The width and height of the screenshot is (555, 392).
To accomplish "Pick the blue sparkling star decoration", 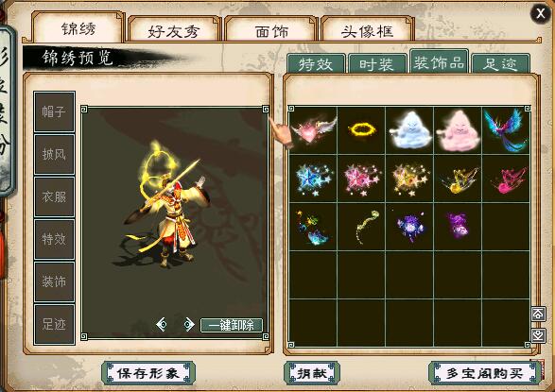I will pyautogui.click(x=313, y=179).
